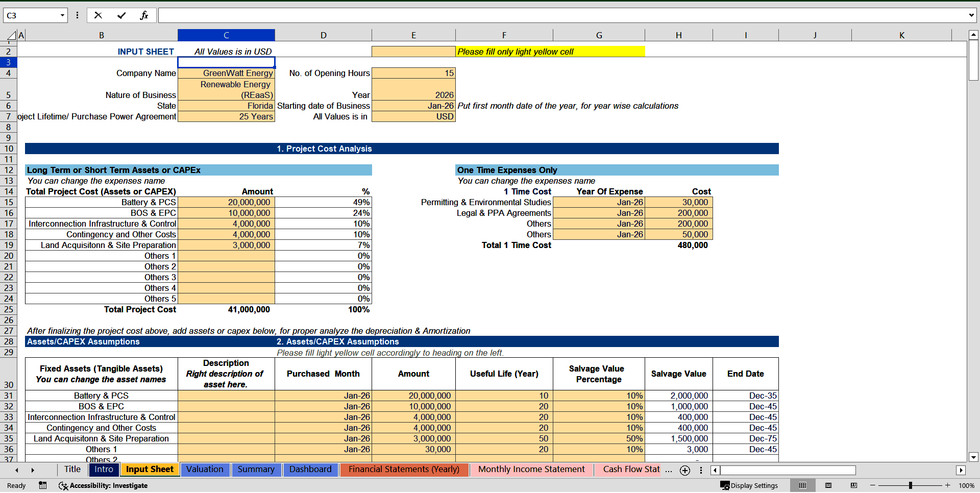
Task: Add a new sheet plus icon
Action: tap(685, 470)
